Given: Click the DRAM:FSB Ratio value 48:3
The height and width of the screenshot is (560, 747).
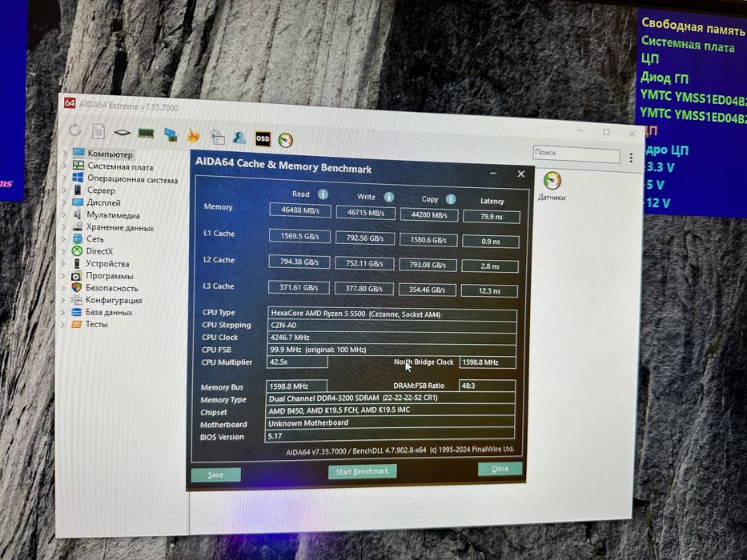Looking at the screenshot, I should pyautogui.click(x=487, y=386).
